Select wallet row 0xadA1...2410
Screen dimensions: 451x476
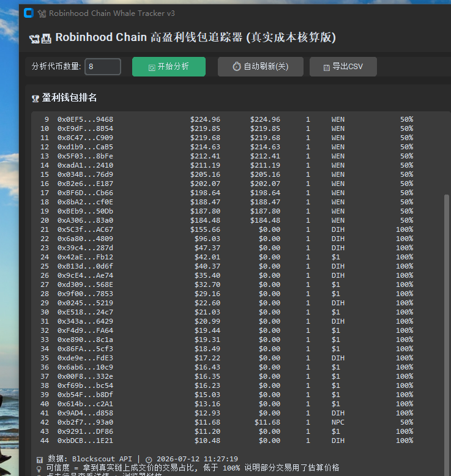click(x=226, y=165)
